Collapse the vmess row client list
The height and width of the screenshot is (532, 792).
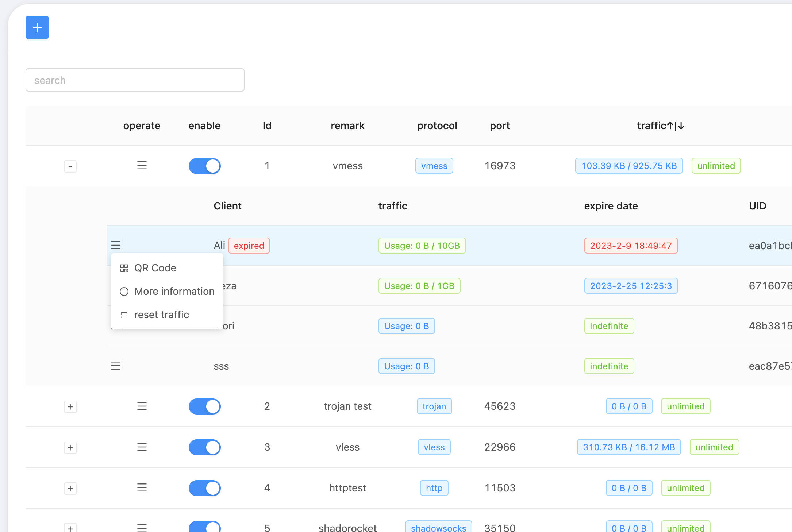[70, 166]
